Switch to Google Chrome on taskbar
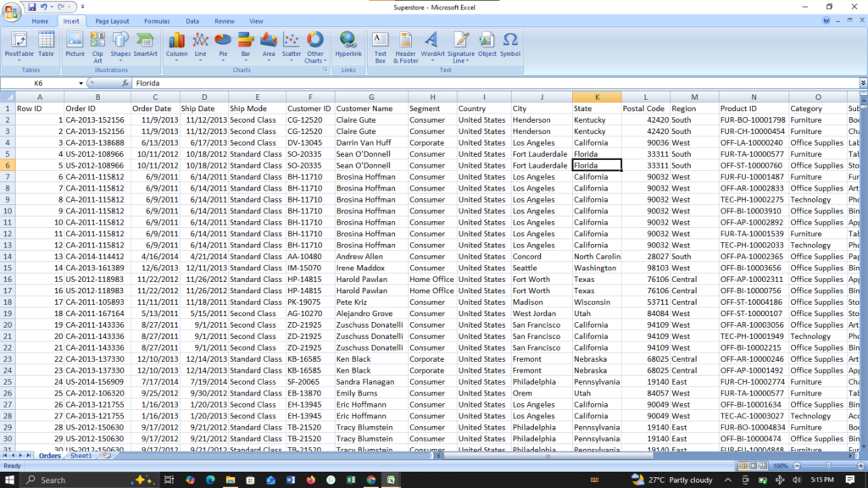This screenshot has height=488, width=868. pos(371,480)
